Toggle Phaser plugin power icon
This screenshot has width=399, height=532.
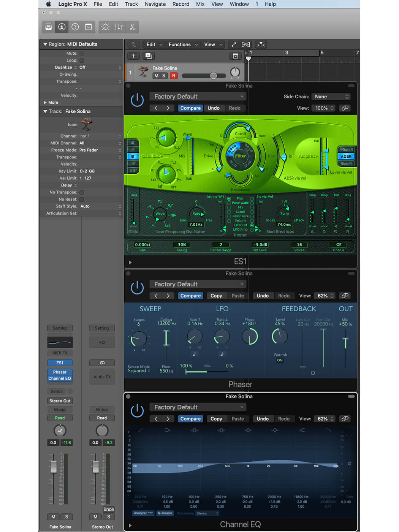(137, 288)
